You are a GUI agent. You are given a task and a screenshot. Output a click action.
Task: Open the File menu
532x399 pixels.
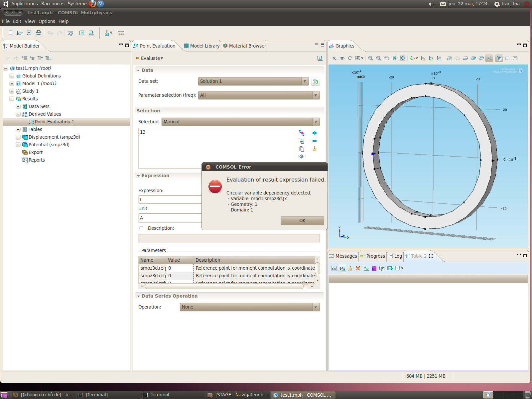pyautogui.click(x=6, y=21)
